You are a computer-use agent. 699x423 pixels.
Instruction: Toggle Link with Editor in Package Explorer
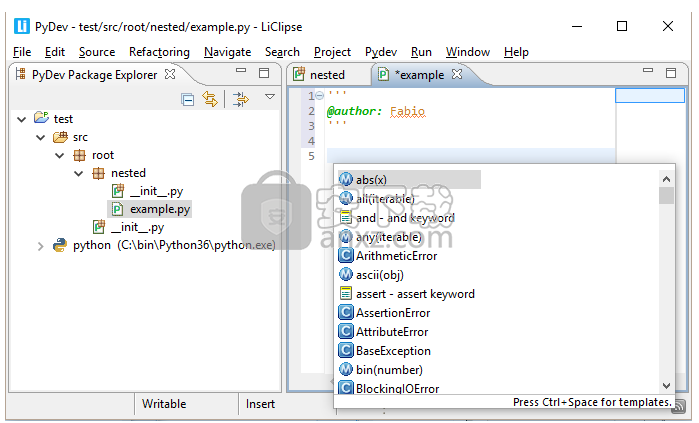210,99
